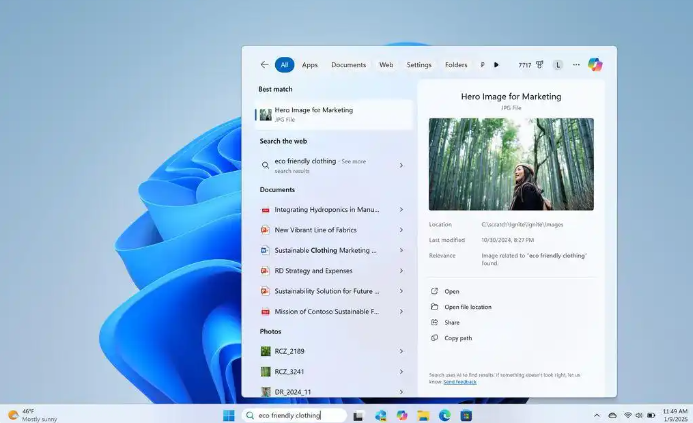This screenshot has height=423, width=693.
Task: Expand the eco friendly clothing web result
Action: click(x=401, y=165)
